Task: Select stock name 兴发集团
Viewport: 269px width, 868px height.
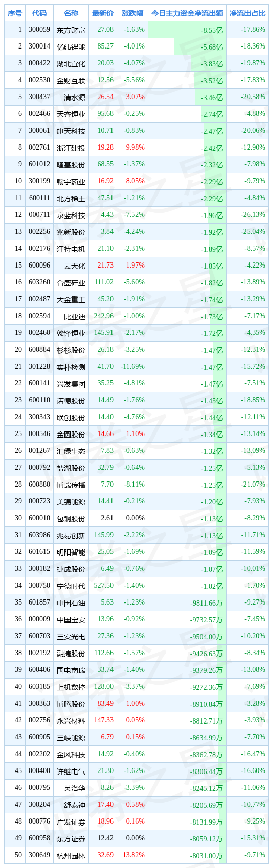Action: 71,384
